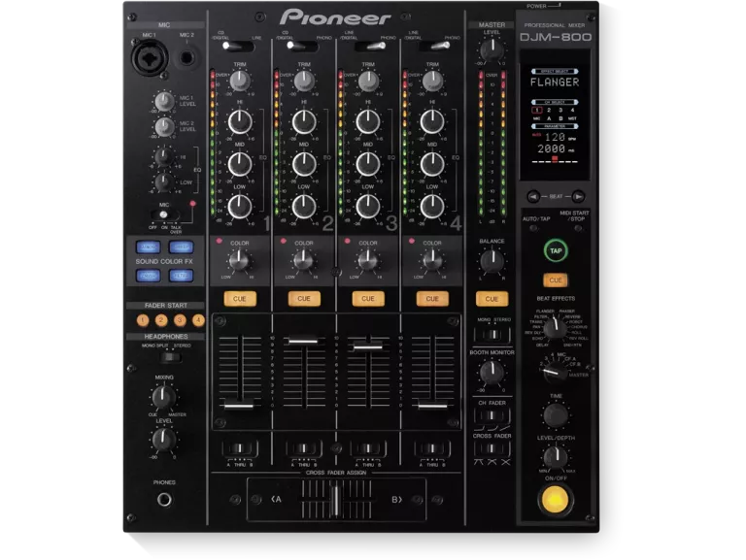Click the channel 1 CUE button
The width and height of the screenshot is (746, 560).
240,299
